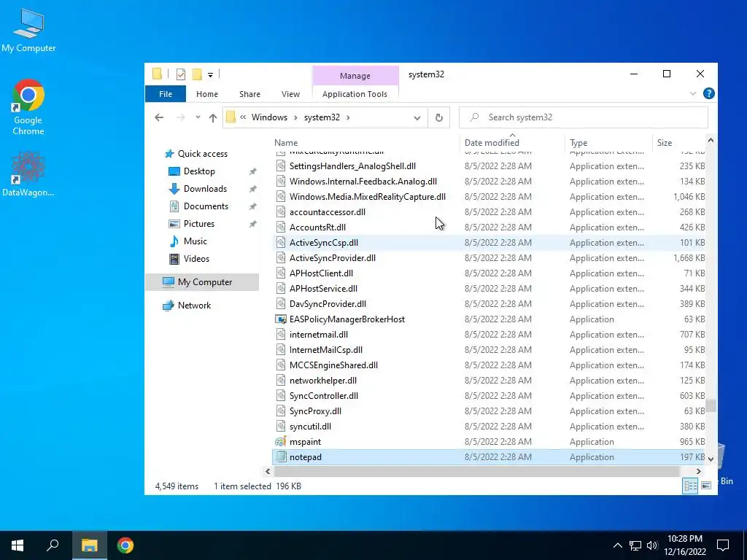
Task: Click the horizontal scrollbar left arrow
Action: (x=268, y=472)
